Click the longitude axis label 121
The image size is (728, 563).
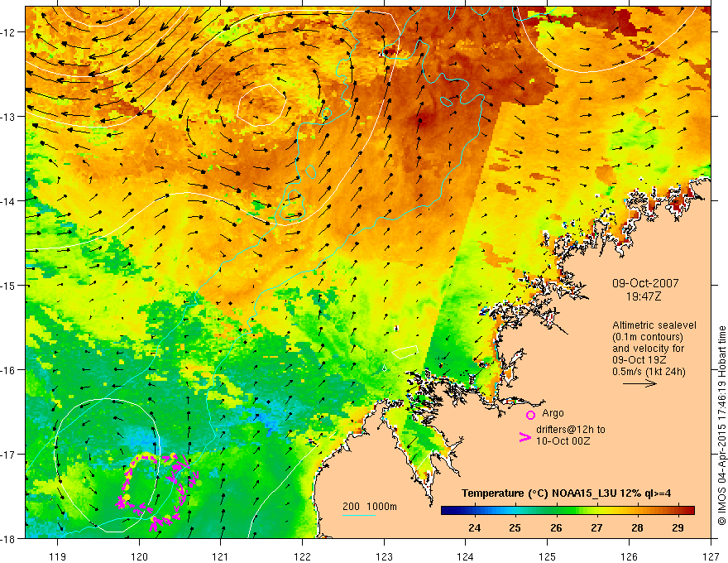click(x=221, y=556)
